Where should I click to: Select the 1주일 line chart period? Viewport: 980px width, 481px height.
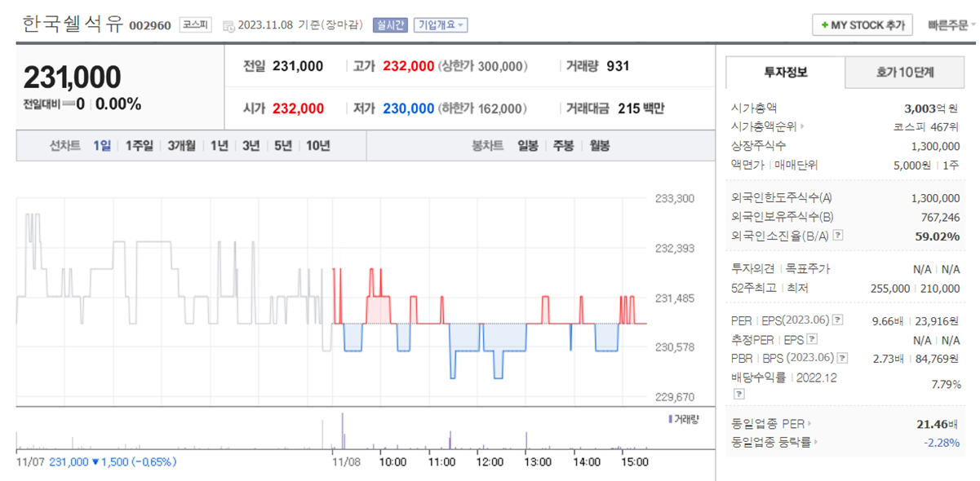point(140,146)
